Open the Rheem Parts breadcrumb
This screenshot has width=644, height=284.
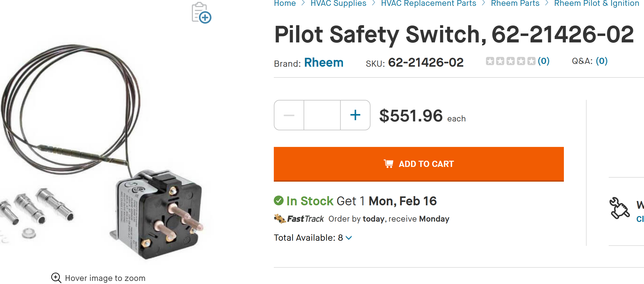point(515,3)
